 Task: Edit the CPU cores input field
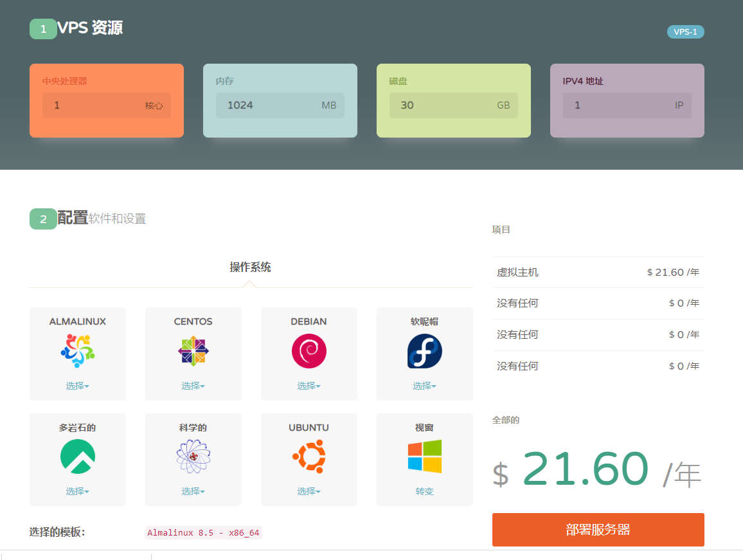pos(107,105)
